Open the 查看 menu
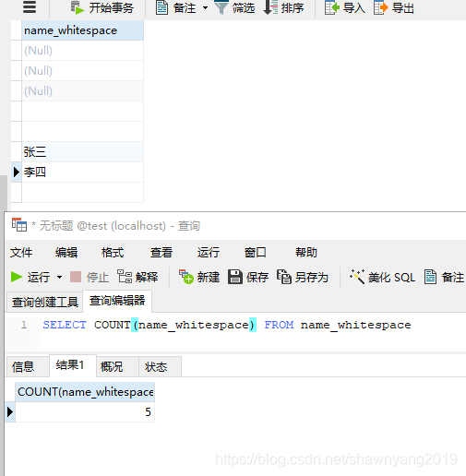This screenshot has height=476, width=466. 161,253
